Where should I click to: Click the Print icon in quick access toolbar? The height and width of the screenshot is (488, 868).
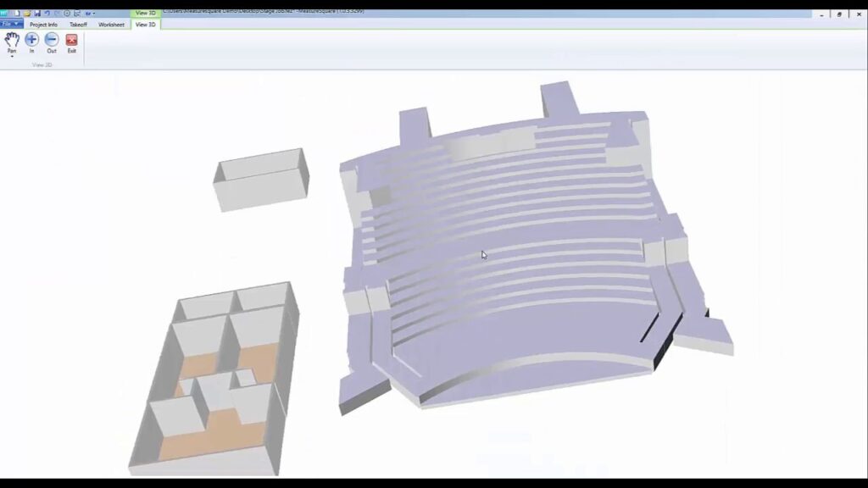click(77, 14)
